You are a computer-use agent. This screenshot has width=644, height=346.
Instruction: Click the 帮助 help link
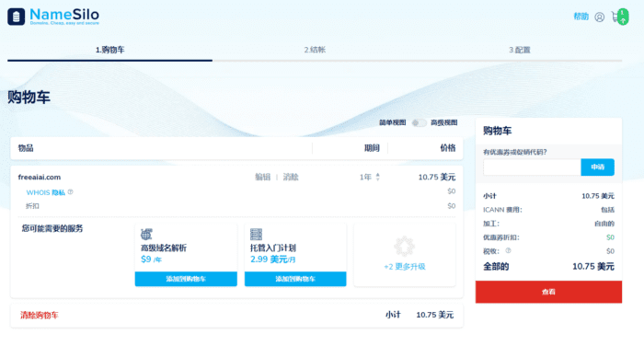581,17
